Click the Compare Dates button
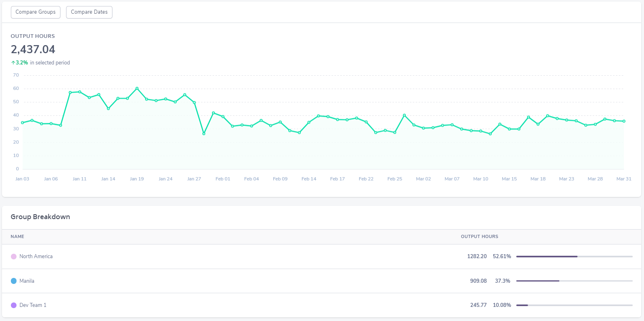 pyautogui.click(x=89, y=12)
